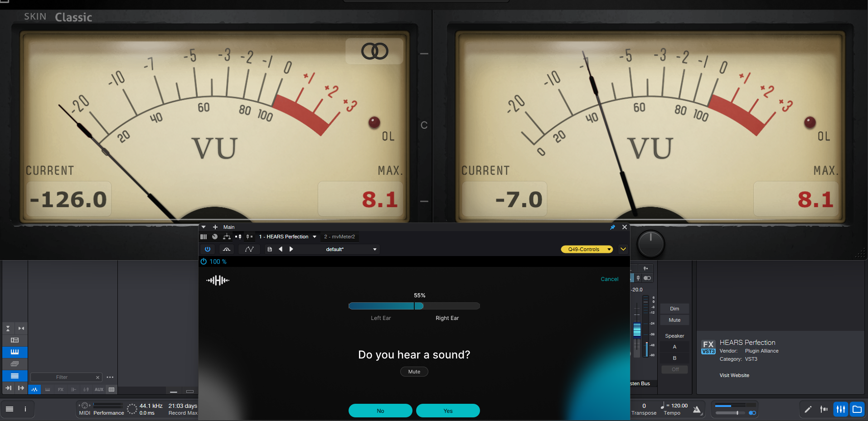Click the arc-shaped button beside the plugin power button
This screenshot has width=868, height=421.
(227, 249)
